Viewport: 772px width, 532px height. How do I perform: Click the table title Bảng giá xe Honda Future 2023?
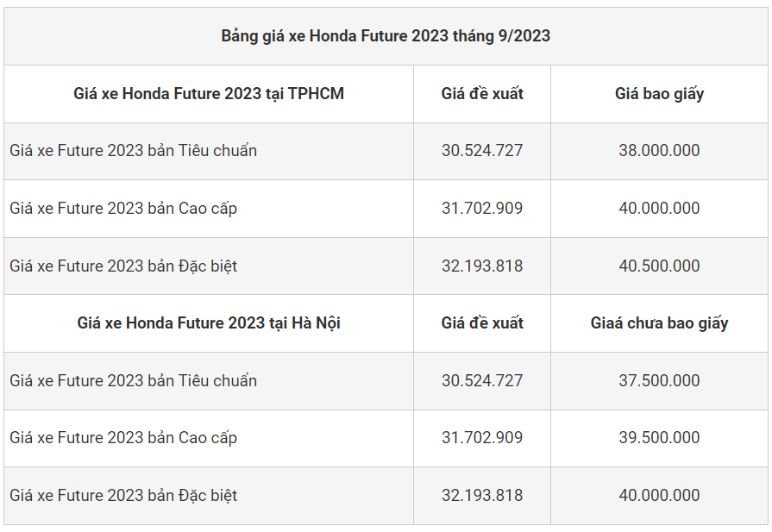386,35
